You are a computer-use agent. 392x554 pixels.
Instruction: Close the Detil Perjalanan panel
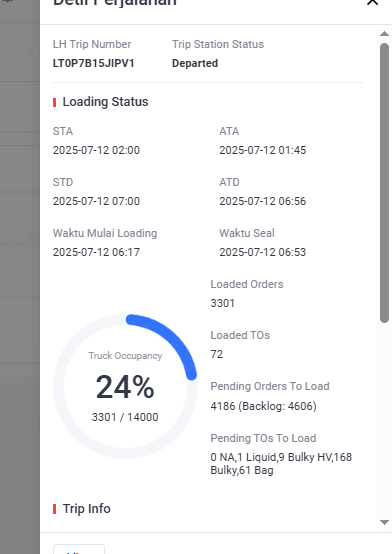point(373,2)
